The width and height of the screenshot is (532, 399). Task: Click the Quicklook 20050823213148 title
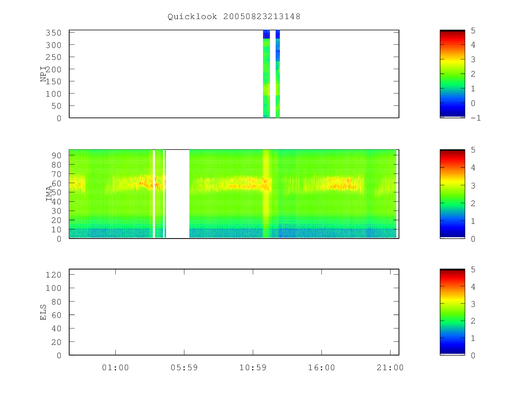234,17
